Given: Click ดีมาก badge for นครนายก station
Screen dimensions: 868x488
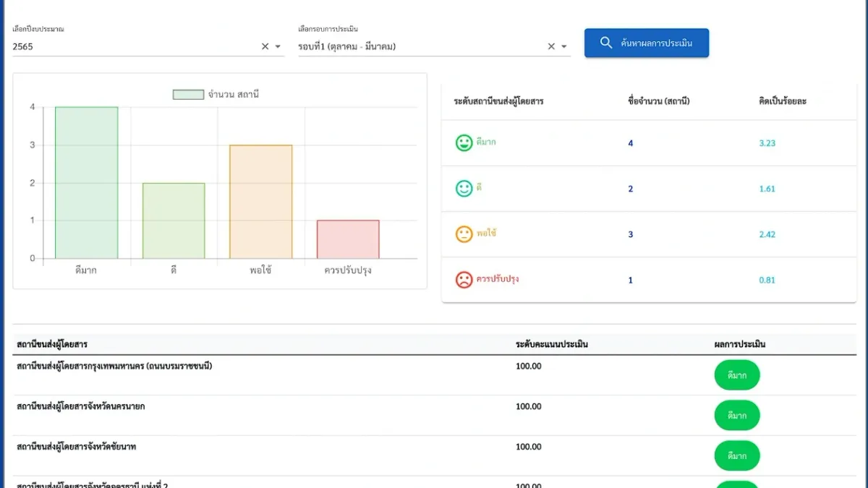Looking at the screenshot, I should pos(737,416).
